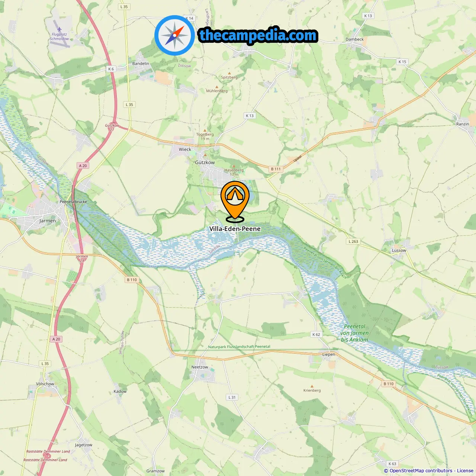This screenshot has width=476, height=476.
Task: Click the L 263 road shield
Action: 353,241
